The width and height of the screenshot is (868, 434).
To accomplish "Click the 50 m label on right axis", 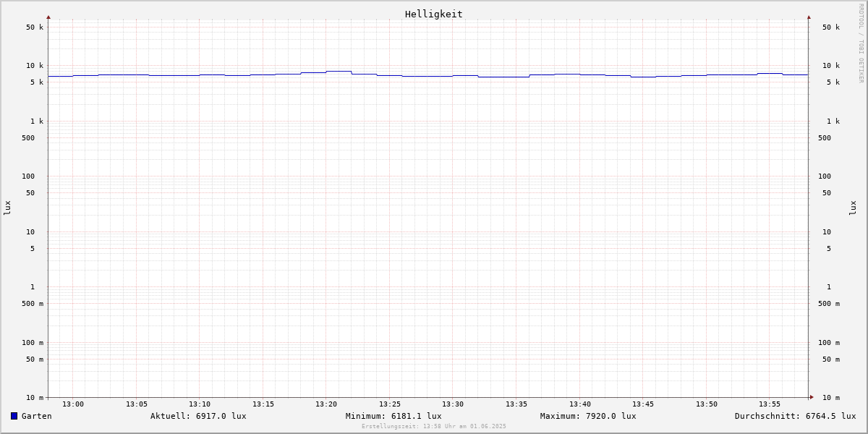I will pos(831,359).
